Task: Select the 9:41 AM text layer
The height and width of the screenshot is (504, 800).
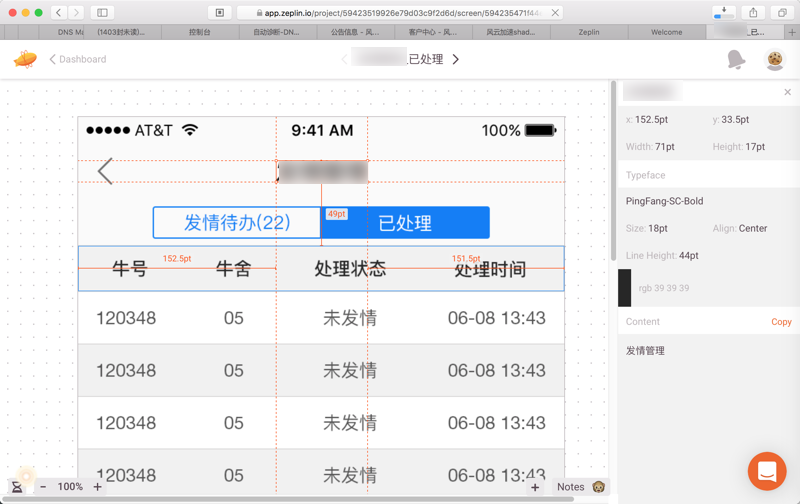Action: 322,131
